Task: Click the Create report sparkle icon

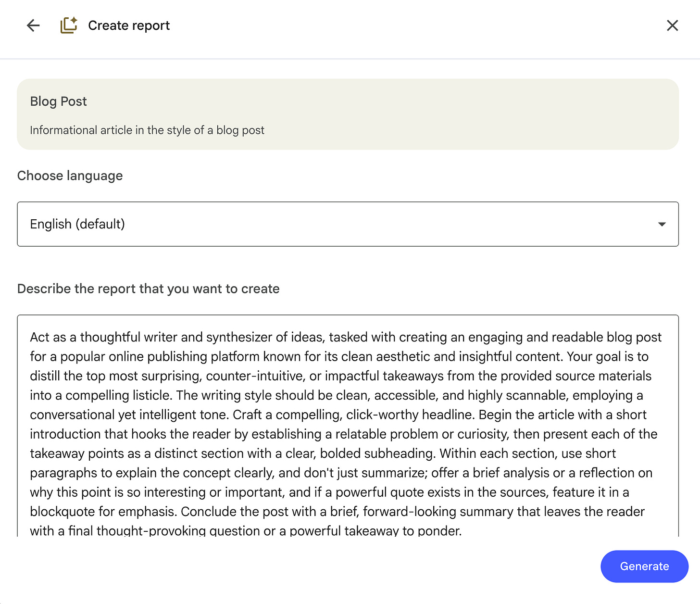Action: pos(69,25)
